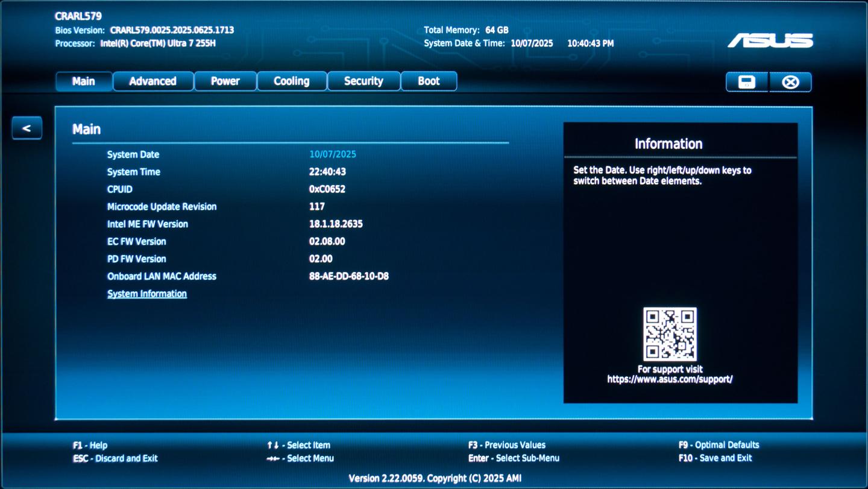Viewport: 868px width, 489px height.
Task: Switch to the Boot tab
Action: (429, 81)
